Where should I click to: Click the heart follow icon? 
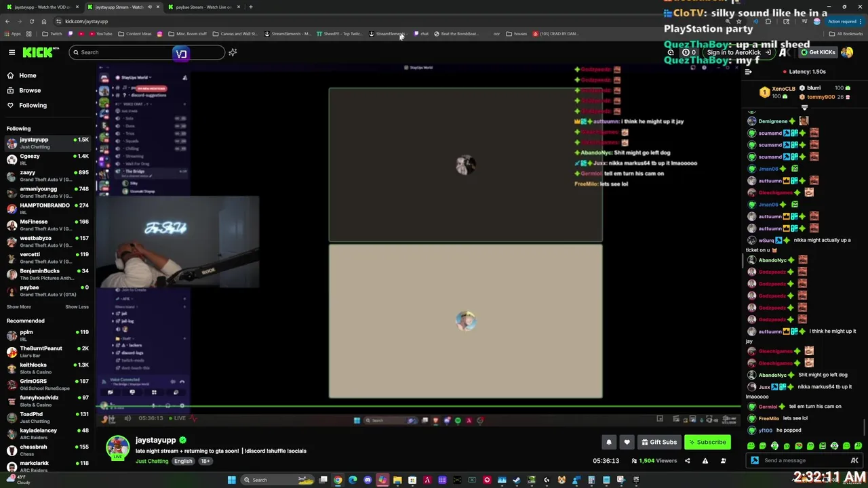pyautogui.click(x=627, y=442)
